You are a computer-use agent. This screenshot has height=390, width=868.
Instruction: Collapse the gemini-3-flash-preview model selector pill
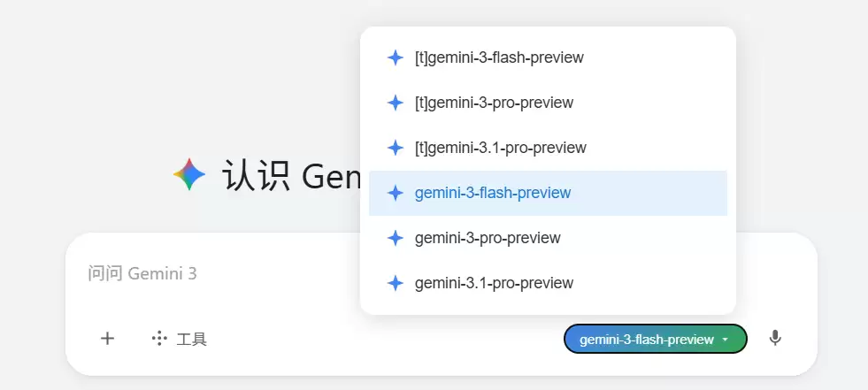coord(647,339)
